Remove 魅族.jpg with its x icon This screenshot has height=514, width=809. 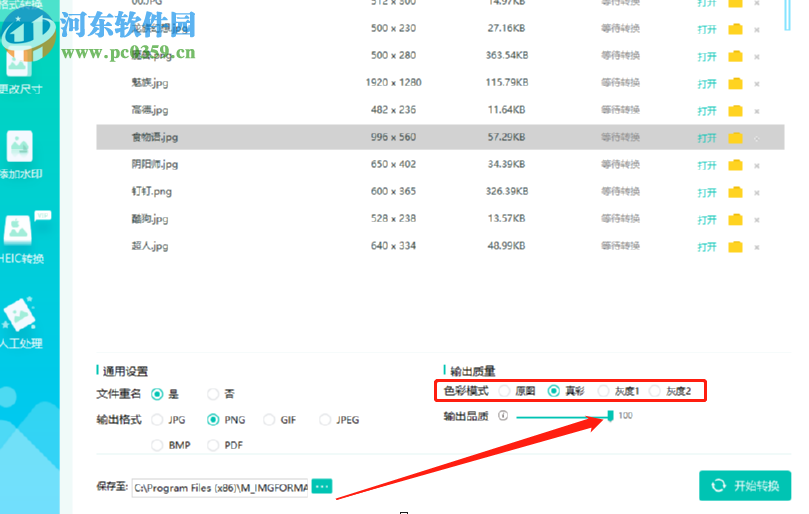tap(757, 84)
